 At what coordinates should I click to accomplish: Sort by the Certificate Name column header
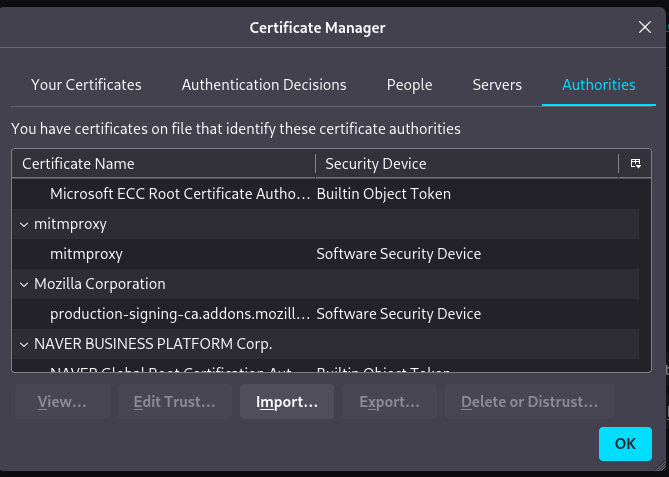[x=164, y=164]
